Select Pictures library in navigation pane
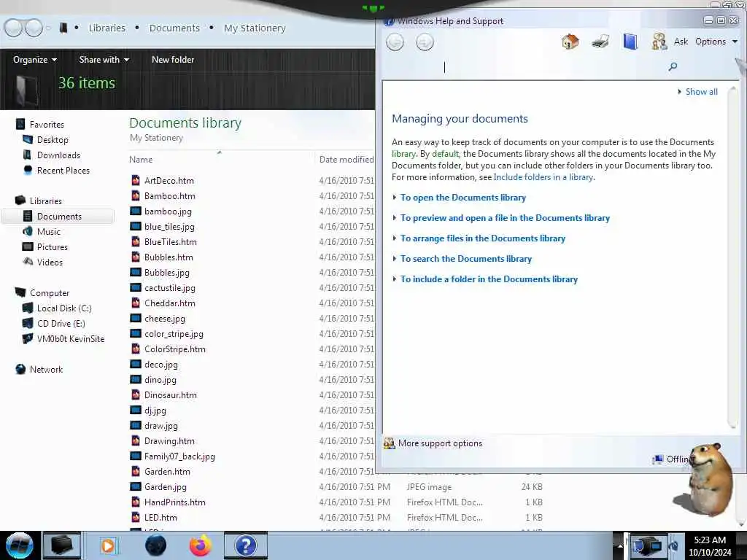Image resolution: width=747 pixels, height=560 pixels. click(53, 246)
